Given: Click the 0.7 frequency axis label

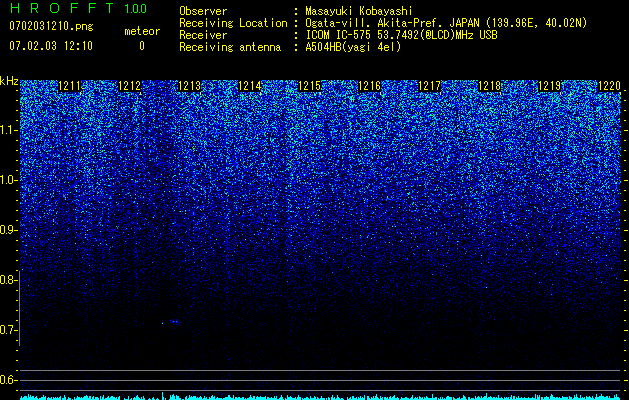Looking at the screenshot, I should tap(8, 330).
